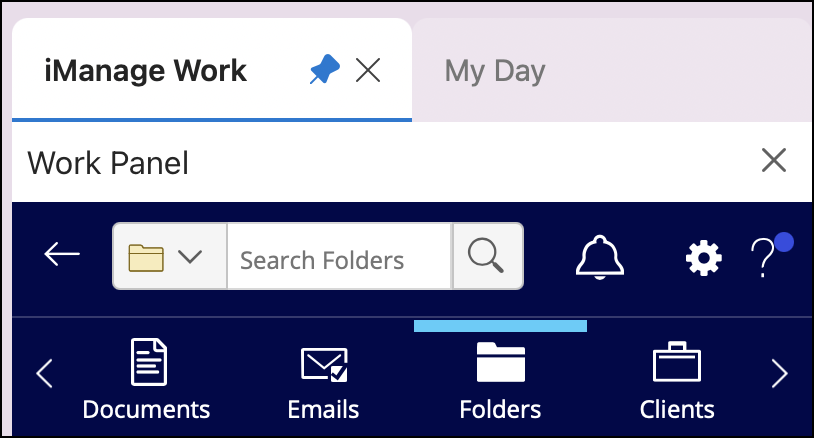Select the Folders section
814x438 pixels.
tap(500, 379)
